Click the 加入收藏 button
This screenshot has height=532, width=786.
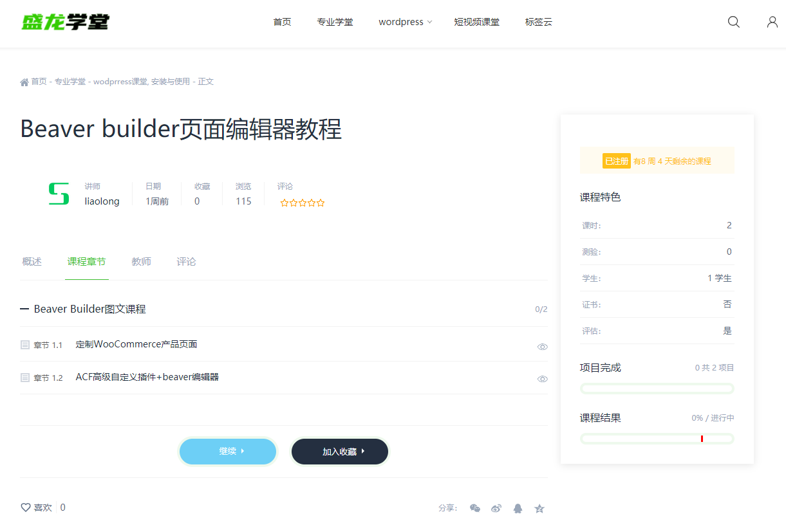[340, 452]
